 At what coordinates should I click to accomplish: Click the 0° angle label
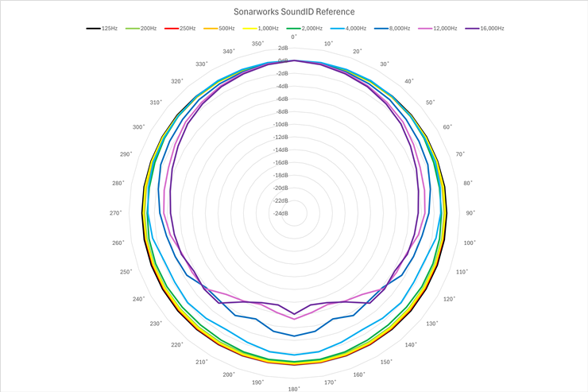click(294, 37)
